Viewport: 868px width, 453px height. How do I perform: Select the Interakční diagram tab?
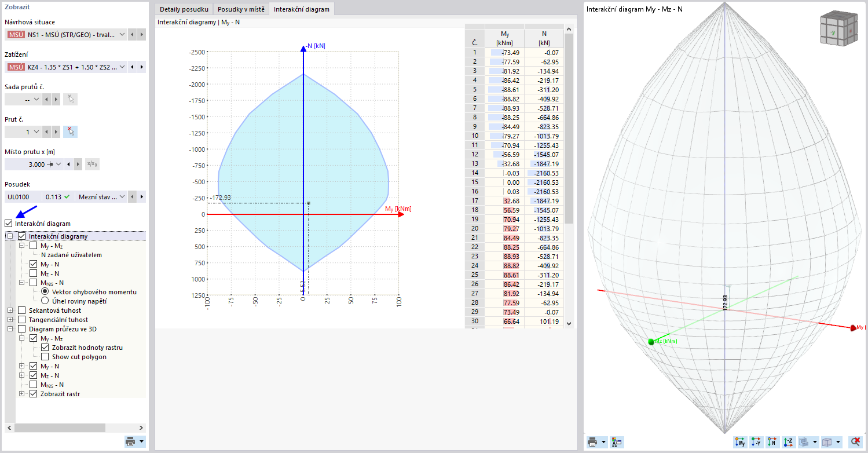click(x=302, y=9)
